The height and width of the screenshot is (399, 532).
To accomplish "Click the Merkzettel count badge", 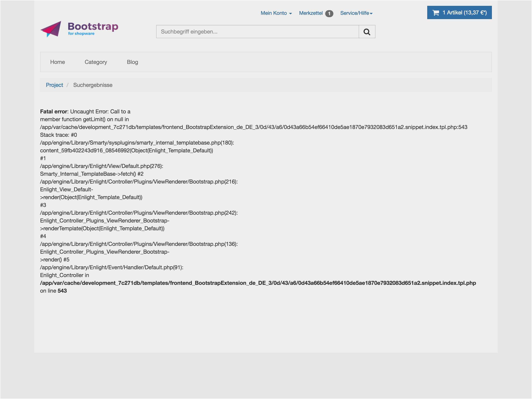I will click(329, 13).
